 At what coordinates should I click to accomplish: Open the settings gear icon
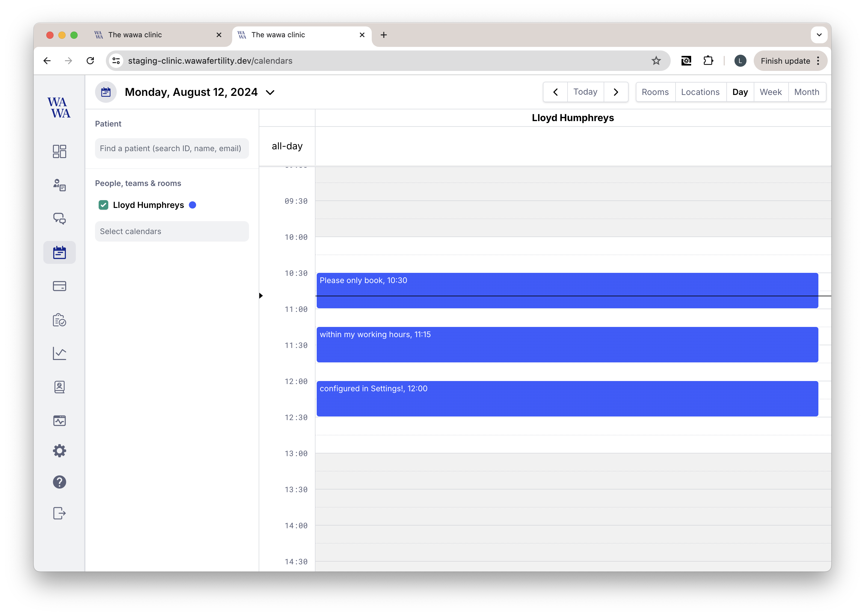pos(59,451)
